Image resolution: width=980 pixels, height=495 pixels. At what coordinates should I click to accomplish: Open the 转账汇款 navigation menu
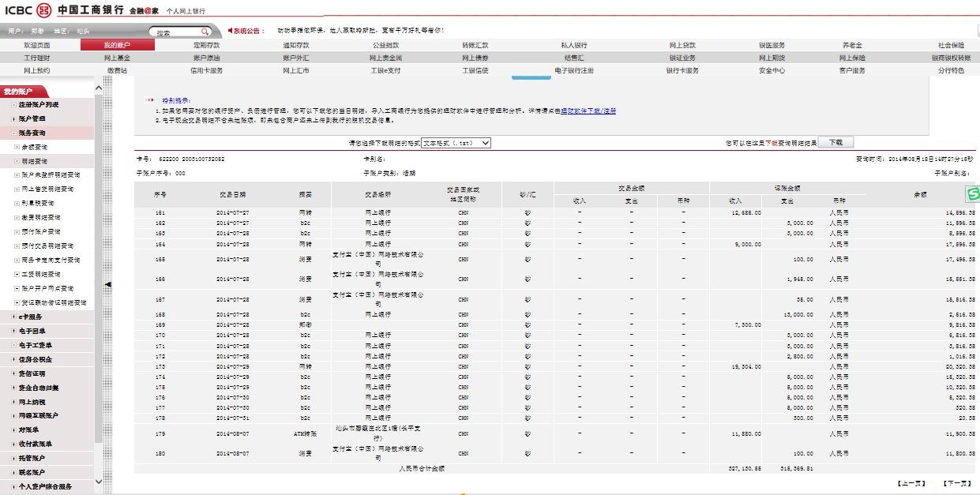pos(475,45)
